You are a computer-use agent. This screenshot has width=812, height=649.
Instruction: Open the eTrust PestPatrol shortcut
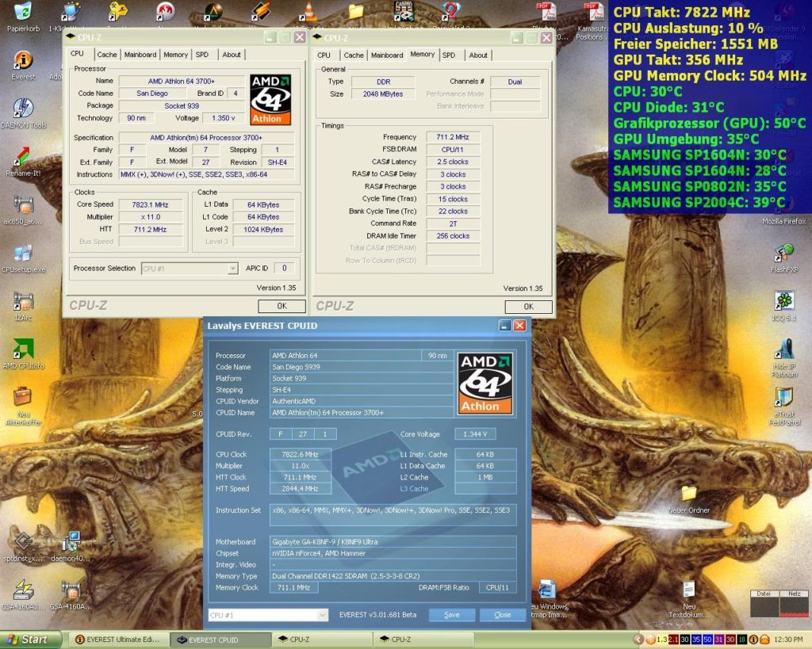point(784,398)
